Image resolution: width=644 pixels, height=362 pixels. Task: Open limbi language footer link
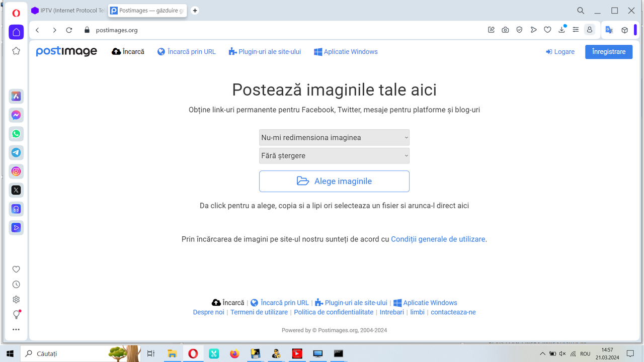(418, 312)
